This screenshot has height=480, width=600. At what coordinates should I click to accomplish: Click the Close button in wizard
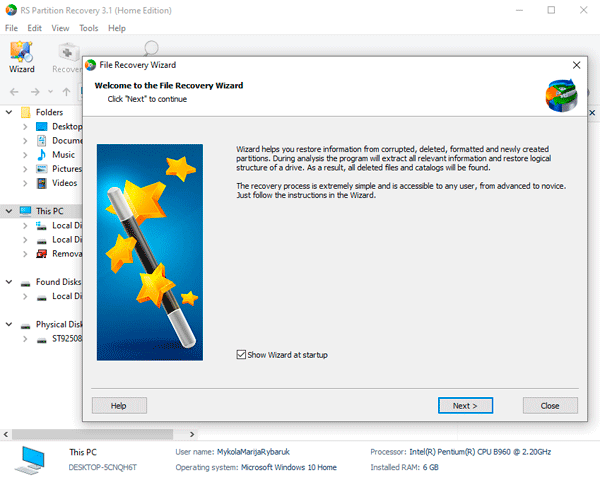550,405
